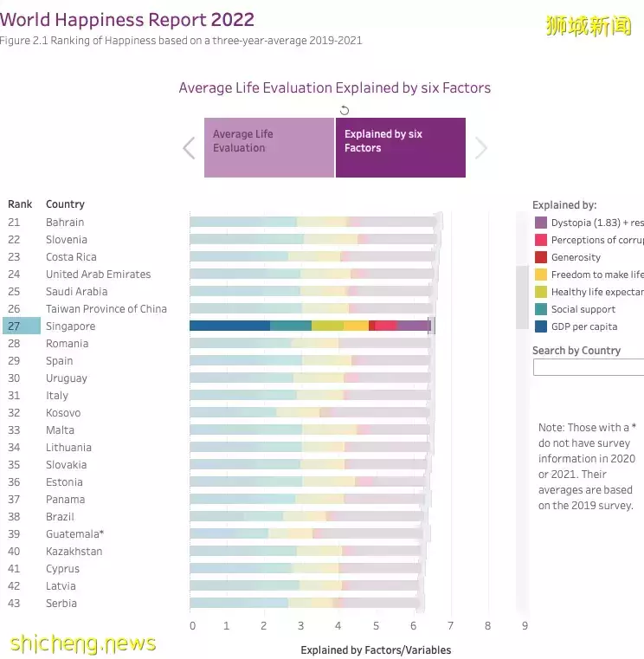Click the Search by Country input field
The width and height of the screenshot is (644, 659).
(x=589, y=367)
